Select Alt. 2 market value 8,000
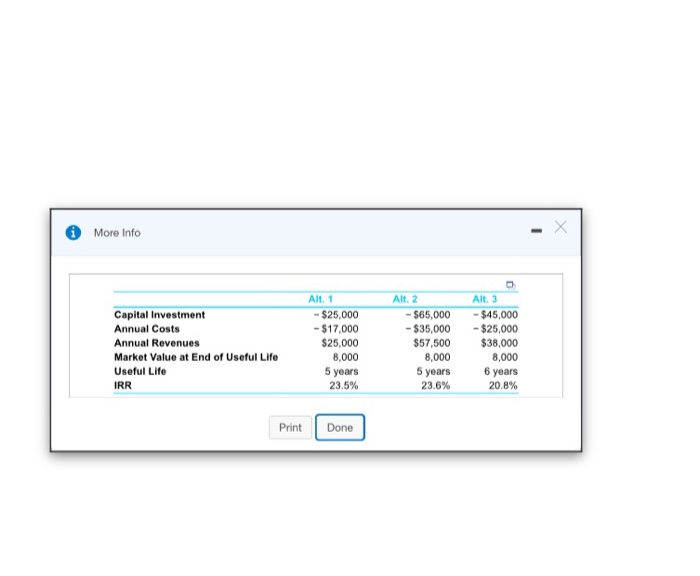This screenshot has width=700, height=576. click(x=438, y=357)
